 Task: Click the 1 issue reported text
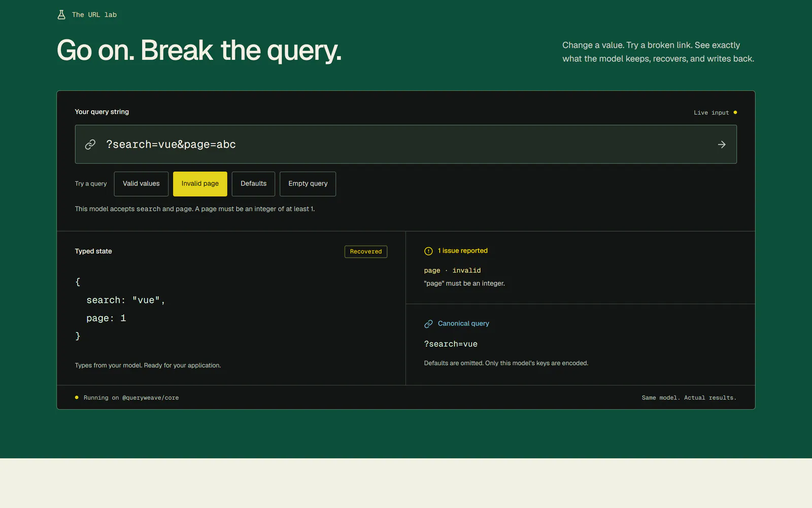coord(463,251)
